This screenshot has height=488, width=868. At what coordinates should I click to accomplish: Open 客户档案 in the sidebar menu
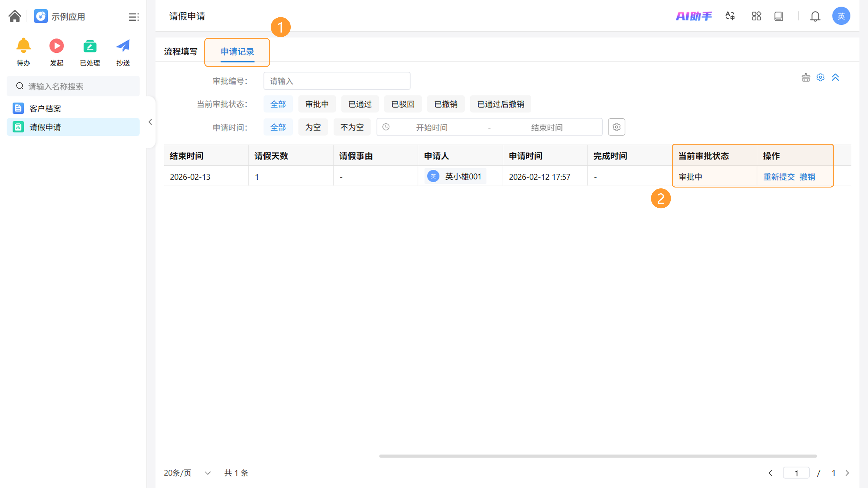[45, 108]
